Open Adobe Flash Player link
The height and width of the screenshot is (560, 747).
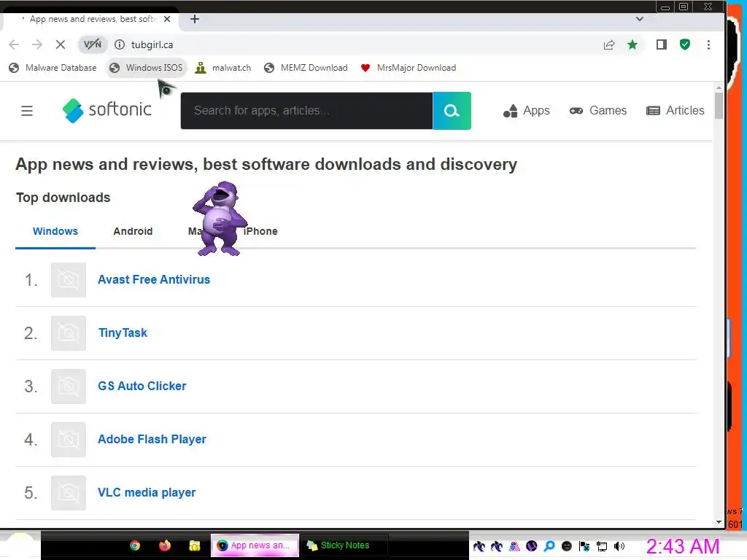pyautogui.click(x=152, y=439)
